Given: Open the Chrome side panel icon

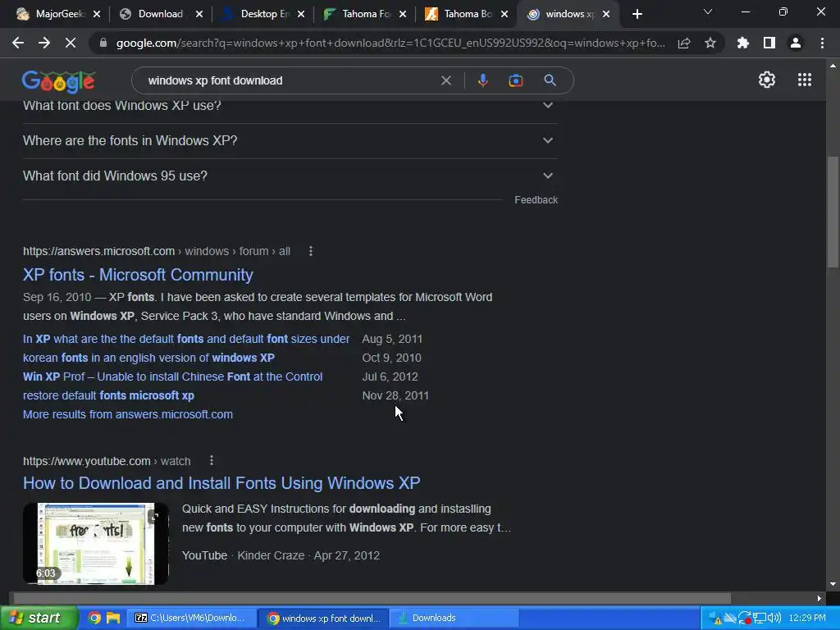Looking at the screenshot, I should point(769,43).
